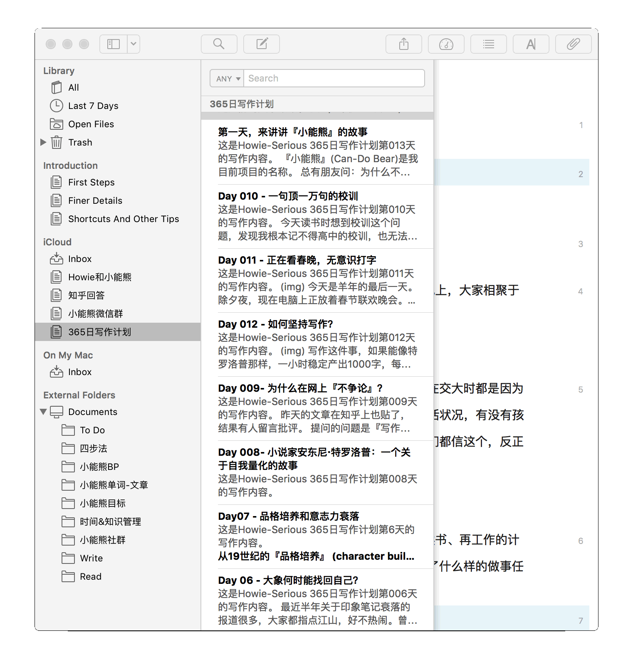Screen dimensions: 633x672
Task: Collapse the Documents disclosure triangle
Action: (x=43, y=412)
